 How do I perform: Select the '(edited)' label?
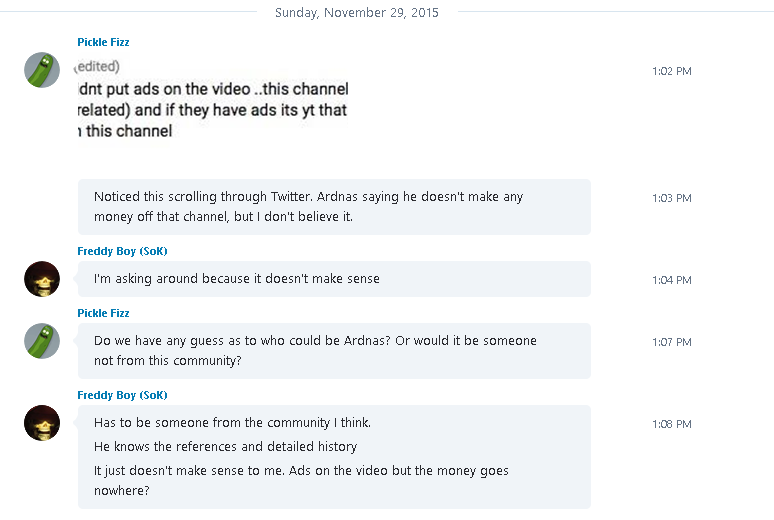[x=97, y=66]
